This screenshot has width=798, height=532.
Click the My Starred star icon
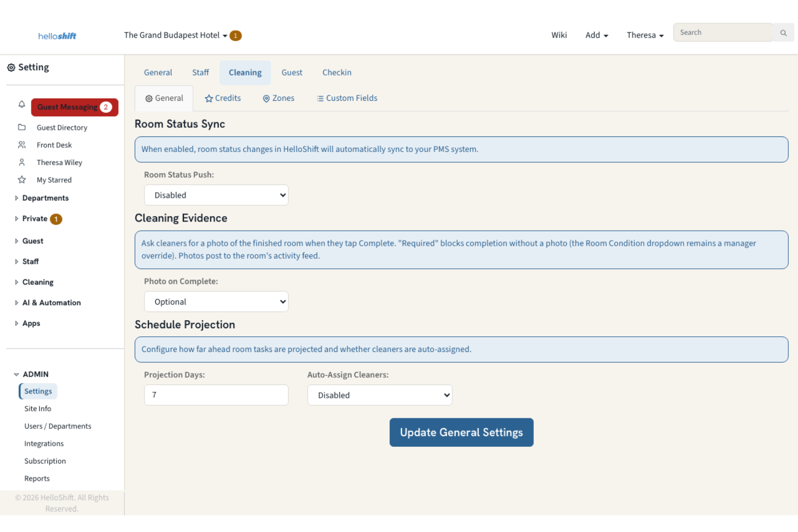tap(22, 180)
